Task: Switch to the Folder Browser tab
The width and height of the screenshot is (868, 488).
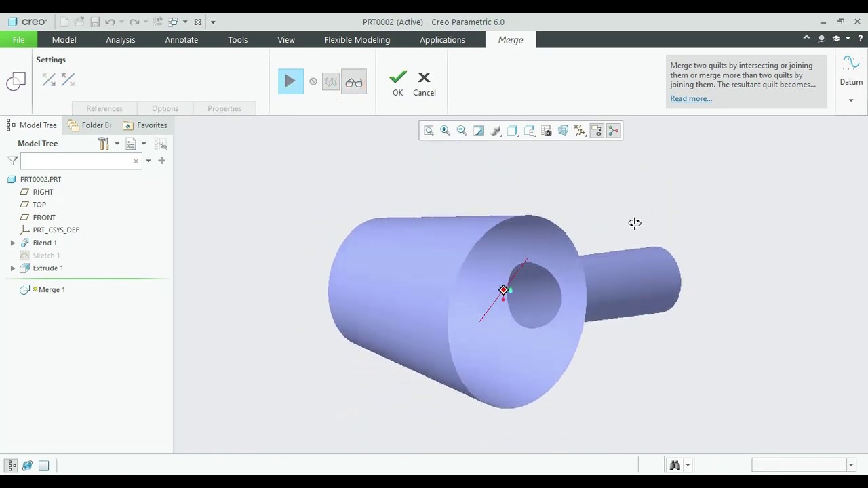Action: [90, 125]
